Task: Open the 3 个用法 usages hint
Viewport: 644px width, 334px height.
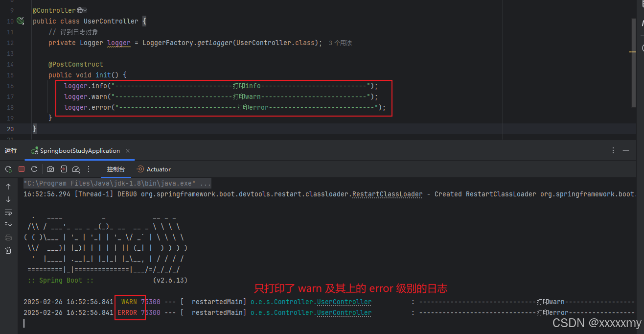Action: [x=340, y=43]
